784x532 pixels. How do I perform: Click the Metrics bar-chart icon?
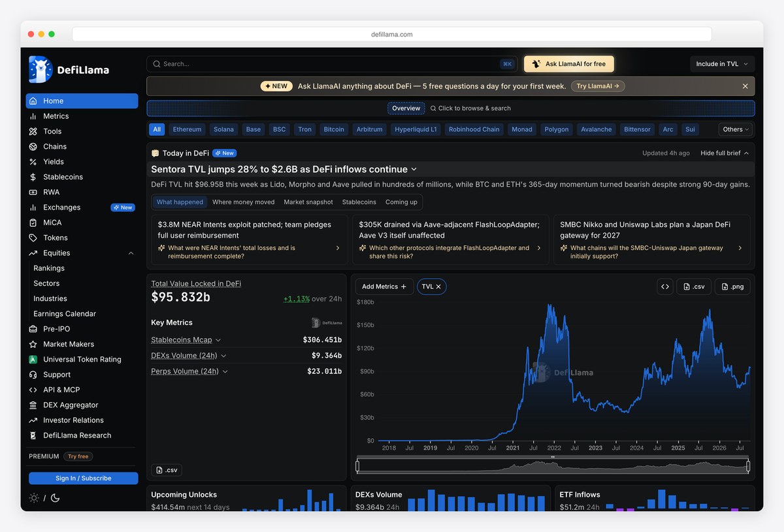tap(33, 116)
